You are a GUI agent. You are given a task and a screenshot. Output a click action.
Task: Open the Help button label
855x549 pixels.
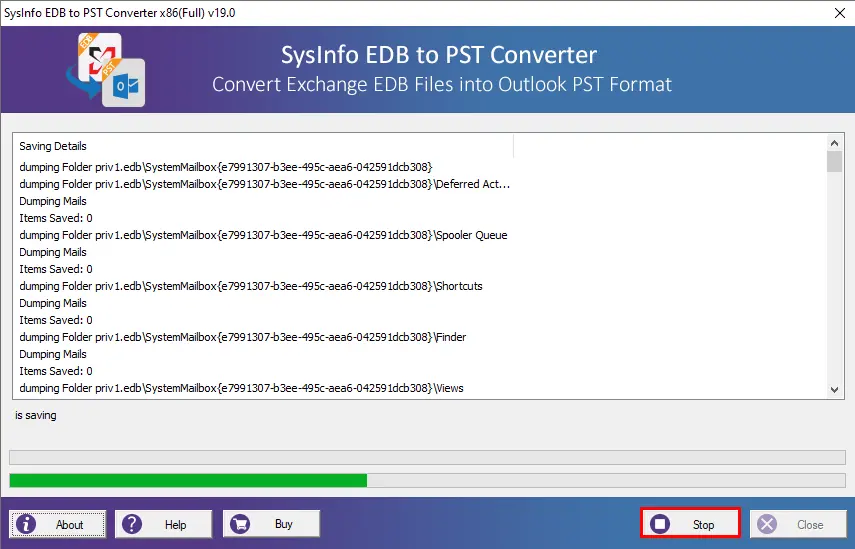[176, 525]
